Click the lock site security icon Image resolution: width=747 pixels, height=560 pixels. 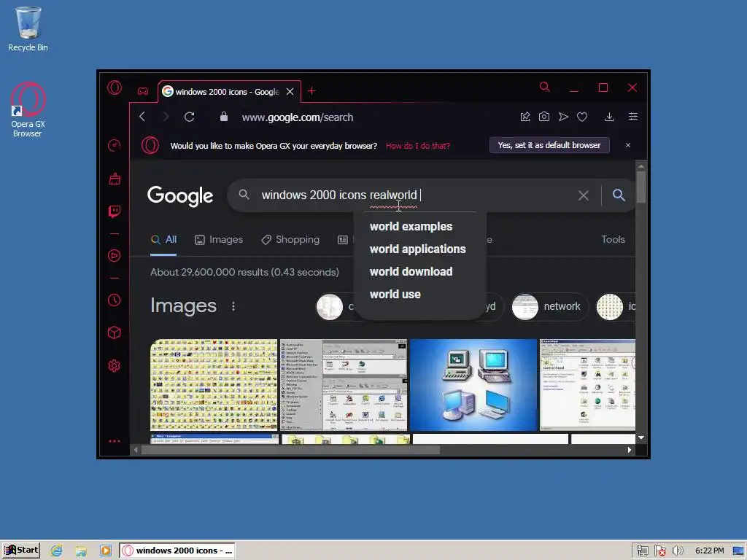pos(223,117)
